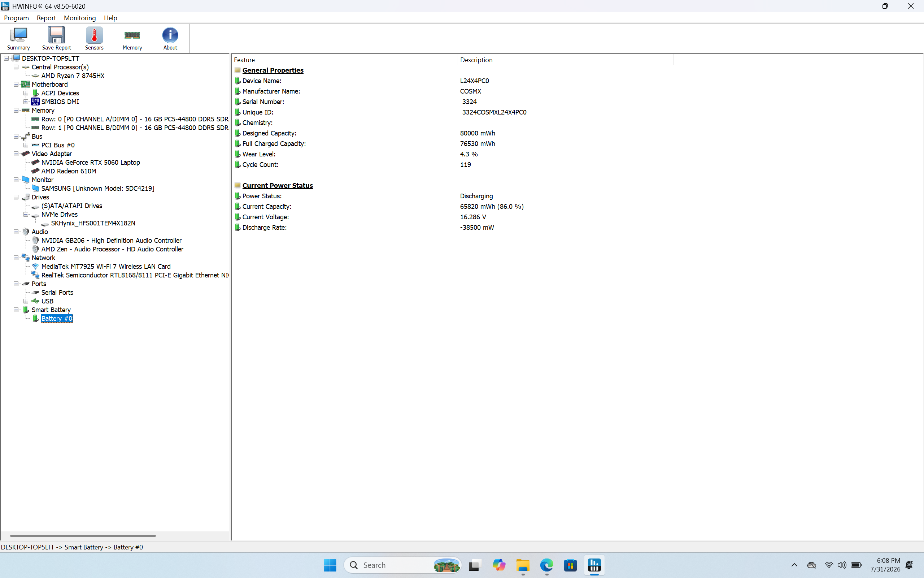
Task: Click the General Properties section heading
Action: (273, 70)
